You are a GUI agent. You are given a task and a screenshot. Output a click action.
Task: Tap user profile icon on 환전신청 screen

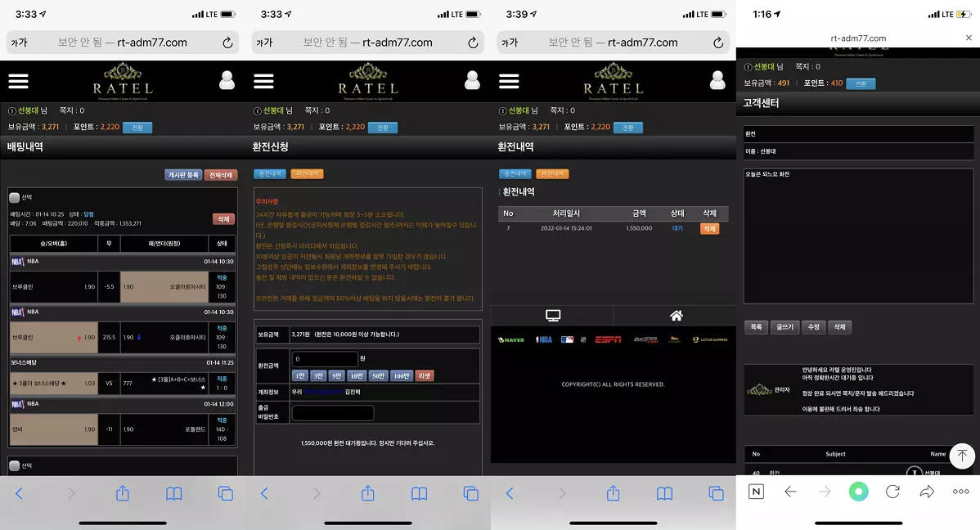(473, 80)
